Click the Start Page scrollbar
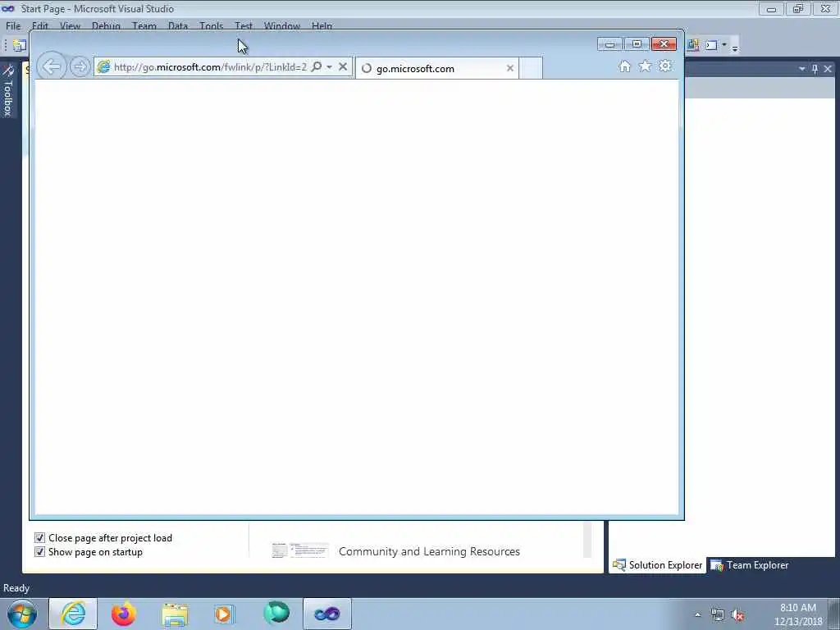Image resolution: width=840 pixels, height=630 pixels. pyautogui.click(x=587, y=540)
